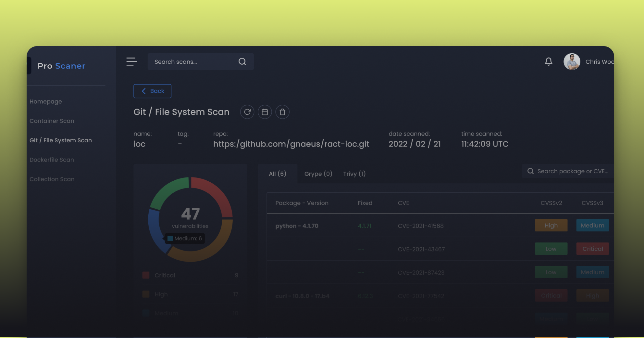Image resolution: width=644 pixels, height=338 pixels.
Task: Click Medium badge for CVE-2021-87423
Action: [x=593, y=272]
